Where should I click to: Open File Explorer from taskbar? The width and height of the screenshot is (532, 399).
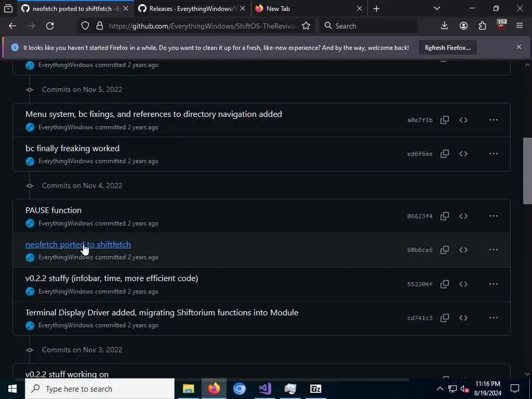[x=188, y=389]
